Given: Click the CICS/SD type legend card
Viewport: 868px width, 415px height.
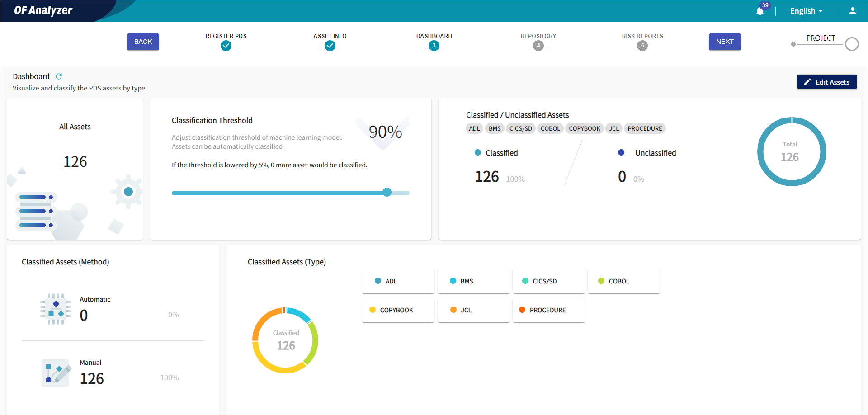Looking at the screenshot, I should (549, 281).
